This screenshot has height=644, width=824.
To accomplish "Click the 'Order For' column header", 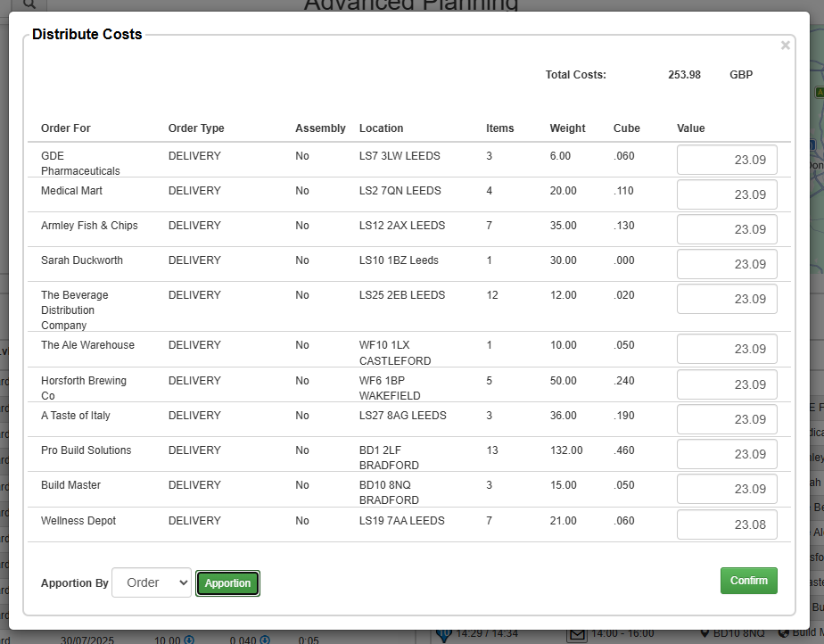I will tap(66, 128).
